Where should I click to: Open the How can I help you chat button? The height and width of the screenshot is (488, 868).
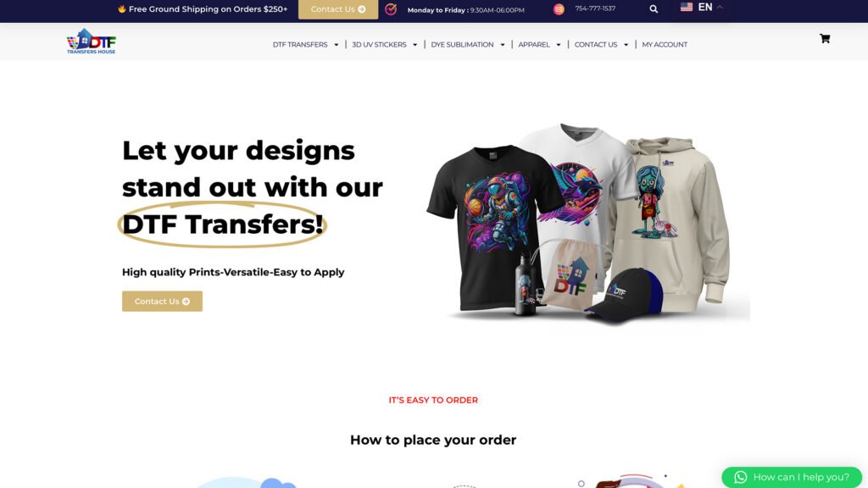coord(792,477)
